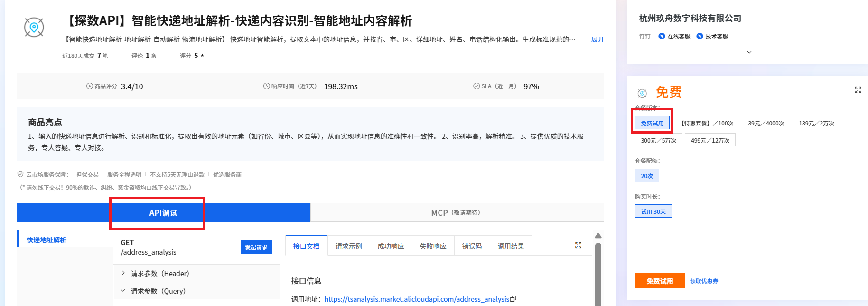The width and height of the screenshot is (868, 306).
Task: Click the 商品亮点 heading
Action: [45, 122]
